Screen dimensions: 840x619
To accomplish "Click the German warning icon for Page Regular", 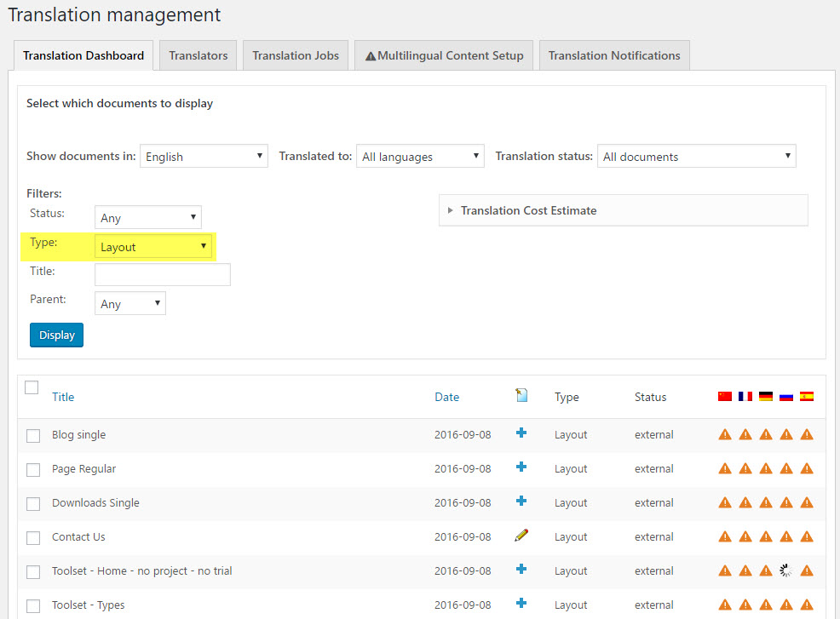I will (766, 468).
